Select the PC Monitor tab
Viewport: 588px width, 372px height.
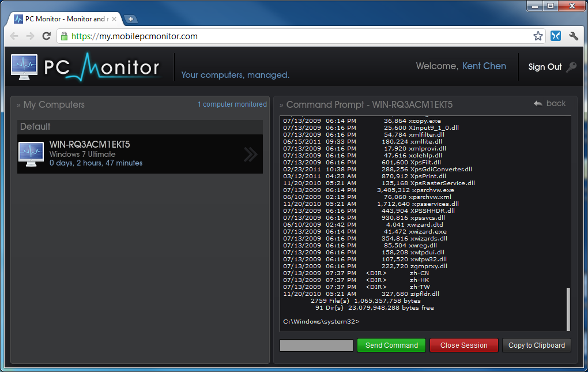point(65,19)
